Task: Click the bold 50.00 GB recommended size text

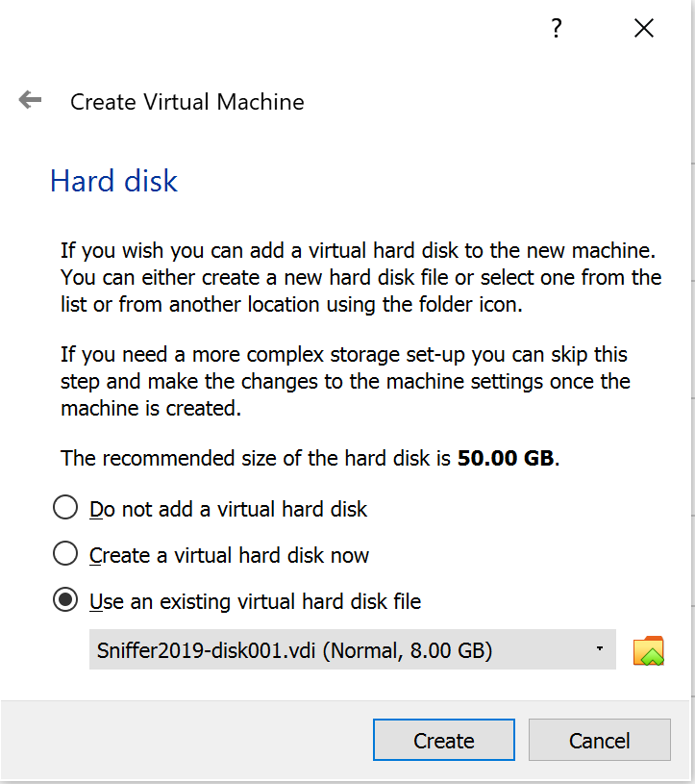Action: pyautogui.click(x=505, y=458)
